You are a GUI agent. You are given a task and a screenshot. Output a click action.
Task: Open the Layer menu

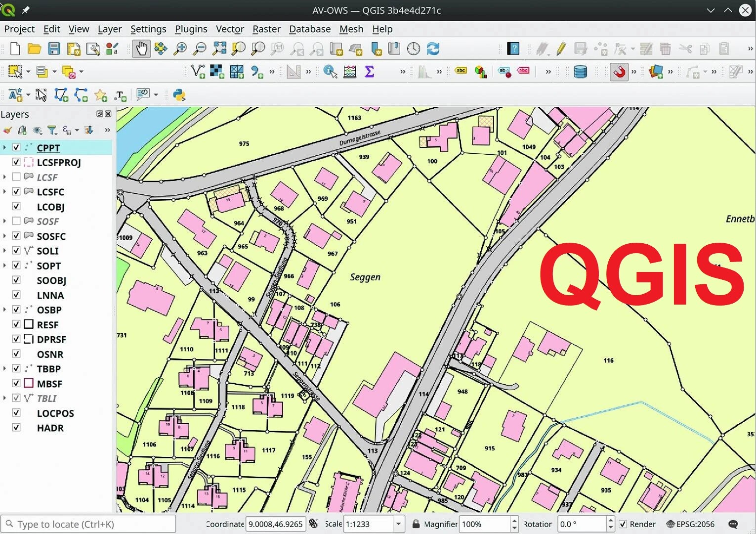pos(109,29)
